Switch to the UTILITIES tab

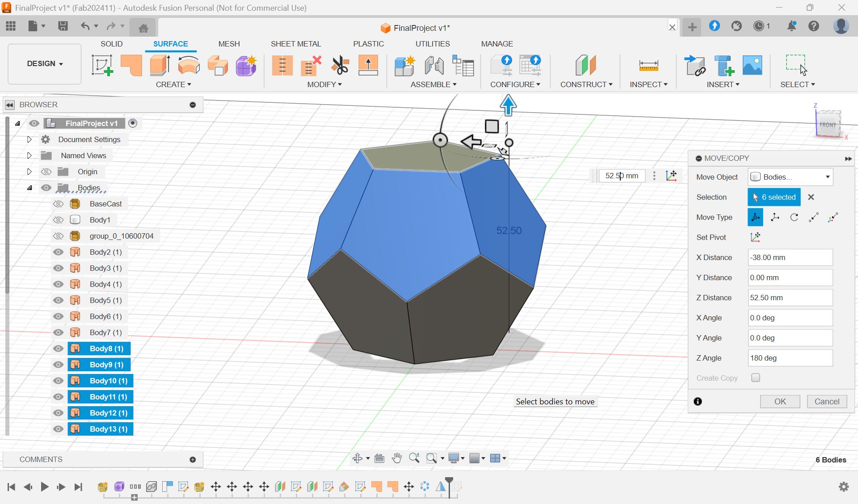(433, 44)
